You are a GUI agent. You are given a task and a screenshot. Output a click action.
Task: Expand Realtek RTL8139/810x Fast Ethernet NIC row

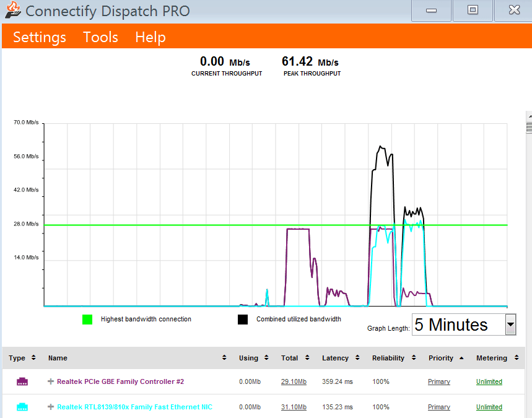pyautogui.click(x=51, y=407)
